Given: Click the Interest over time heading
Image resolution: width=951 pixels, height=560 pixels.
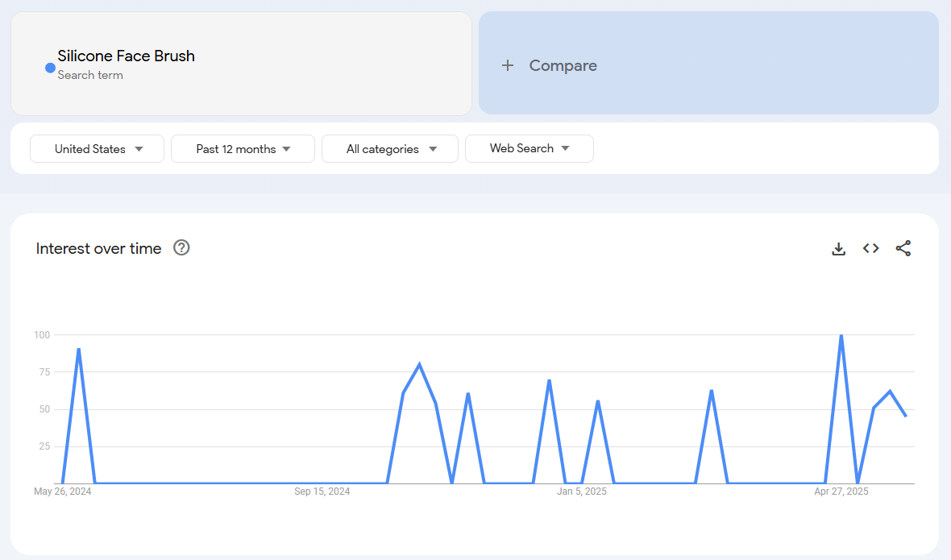Looking at the screenshot, I should point(98,249).
